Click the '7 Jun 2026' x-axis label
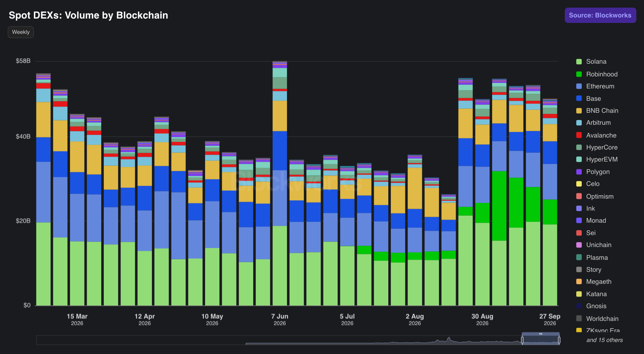The height and width of the screenshot is (354, 644). (280, 319)
